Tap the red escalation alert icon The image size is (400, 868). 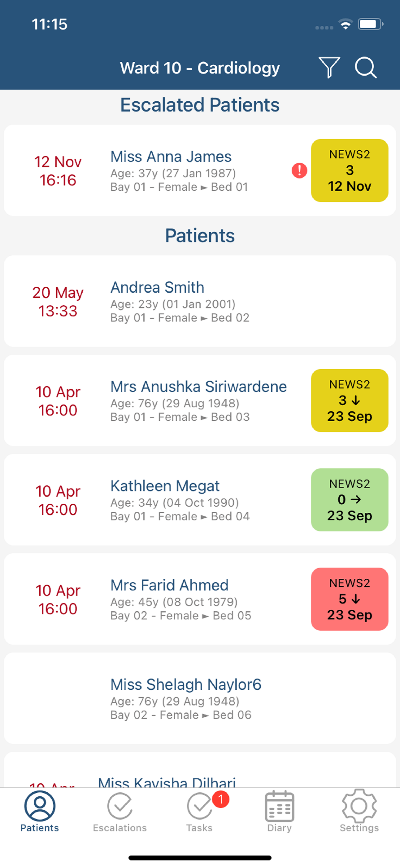(299, 170)
